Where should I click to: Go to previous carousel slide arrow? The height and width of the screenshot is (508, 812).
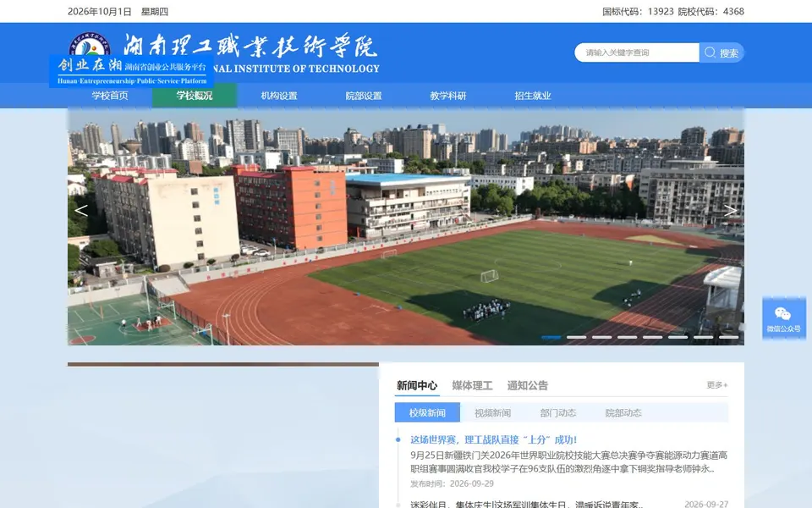pyautogui.click(x=81, y=211)
